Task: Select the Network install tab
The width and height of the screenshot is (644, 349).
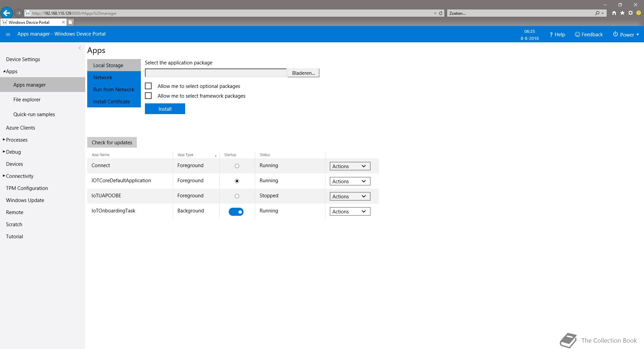Action: (114, 77)
